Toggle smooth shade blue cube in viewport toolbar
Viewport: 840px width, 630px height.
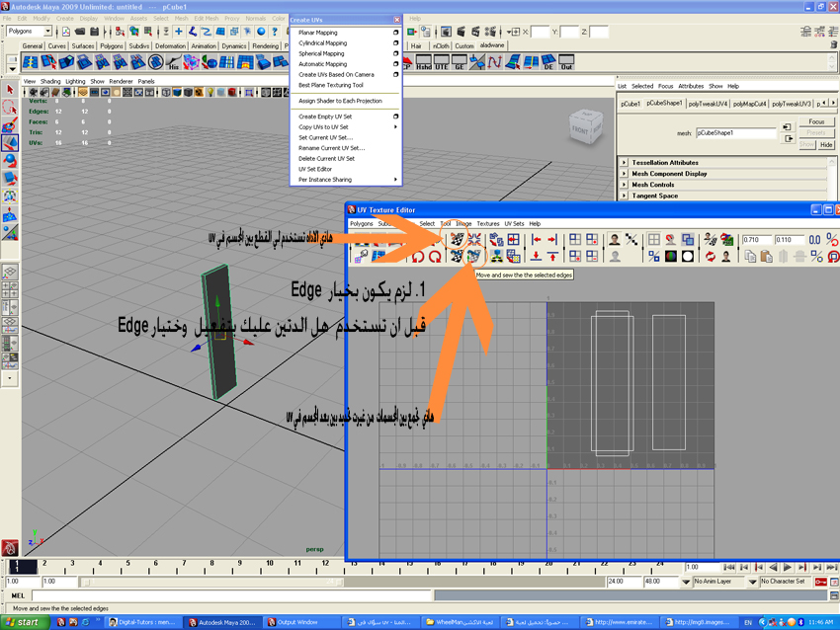(x=177, y=93)
